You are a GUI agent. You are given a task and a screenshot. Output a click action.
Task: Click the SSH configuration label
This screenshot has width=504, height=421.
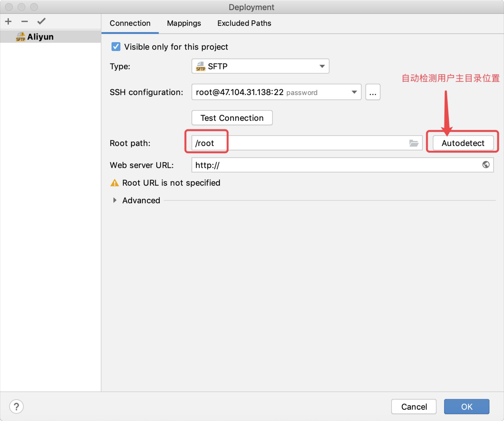(x=146, y=92)
